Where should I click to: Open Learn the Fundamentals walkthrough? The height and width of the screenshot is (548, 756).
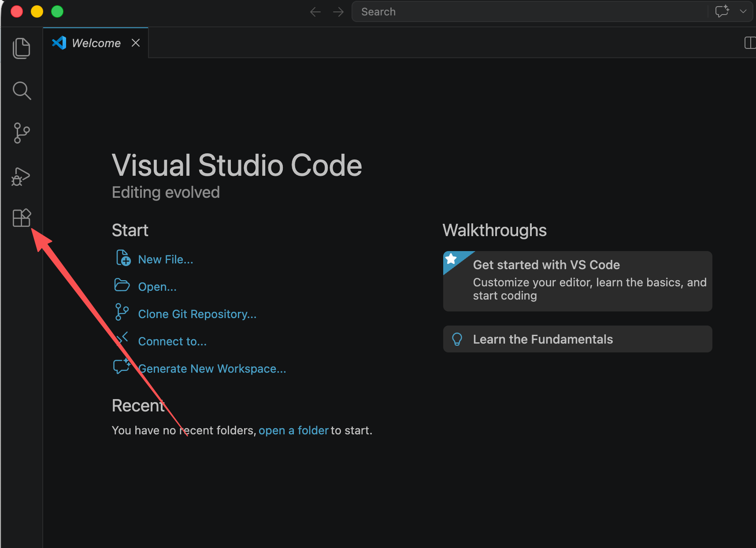[578, 339]
